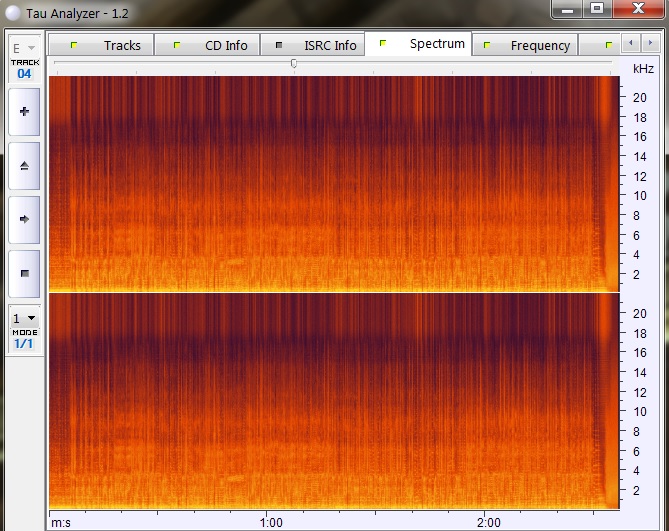Click the lower channel spectrogram near 2:00
This screenshot has height=531, width=669.
(488, 400)
